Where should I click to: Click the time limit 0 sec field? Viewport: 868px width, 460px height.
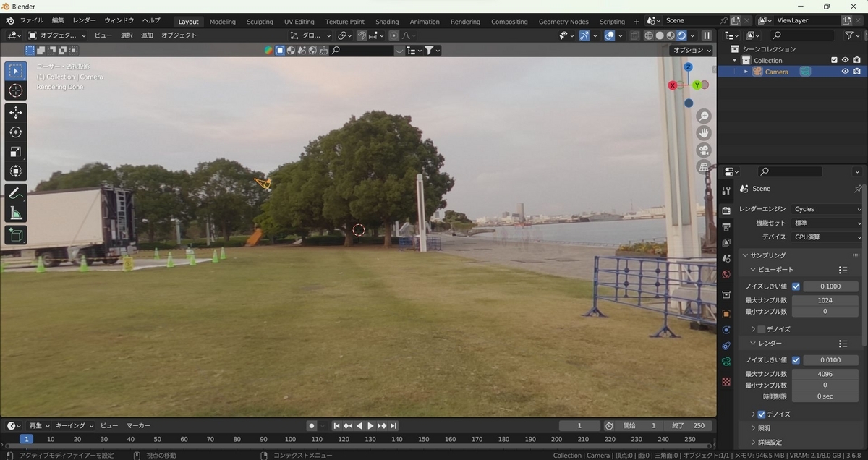point(825,396)
